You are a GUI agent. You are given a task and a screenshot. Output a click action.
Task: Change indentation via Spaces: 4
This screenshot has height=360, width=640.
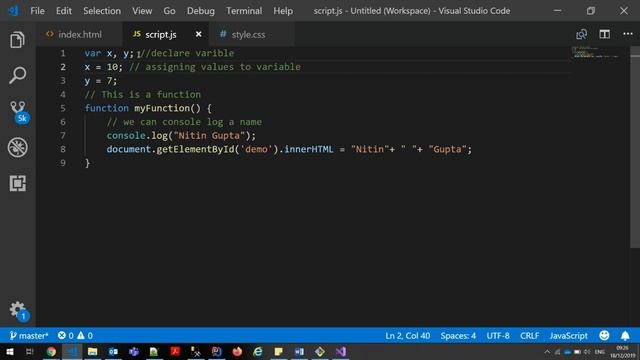[458, 336]
